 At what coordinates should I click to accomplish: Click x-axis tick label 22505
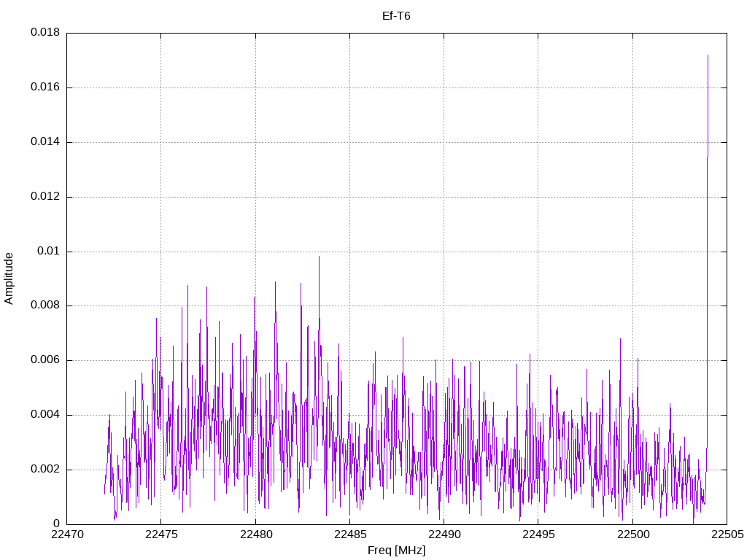727,534
